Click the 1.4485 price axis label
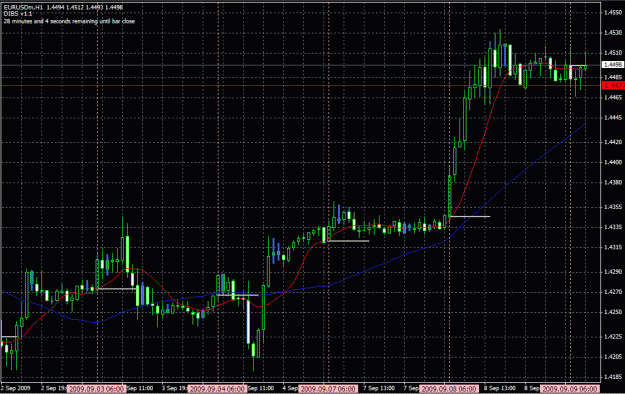The width and height of the screenshot is (625, 394). 613,77
